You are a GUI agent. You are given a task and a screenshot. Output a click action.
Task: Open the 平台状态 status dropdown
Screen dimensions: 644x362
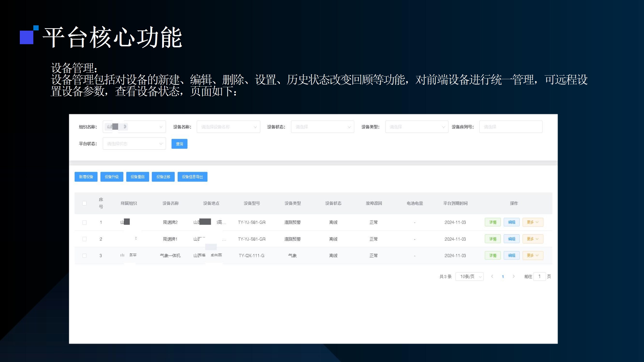click(x=134, y=144)
